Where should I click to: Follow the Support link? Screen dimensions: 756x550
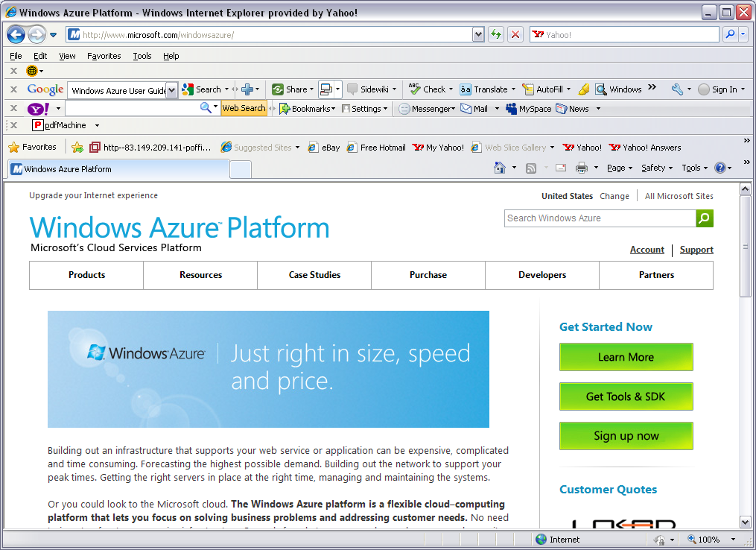[x=696, y=250]
